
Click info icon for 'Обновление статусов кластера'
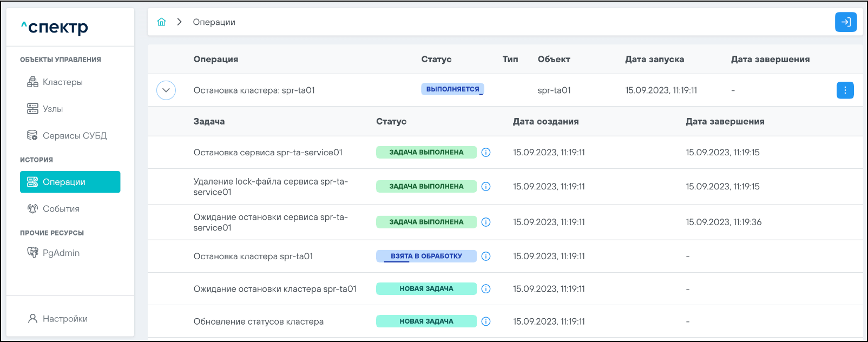click(486, 321)
